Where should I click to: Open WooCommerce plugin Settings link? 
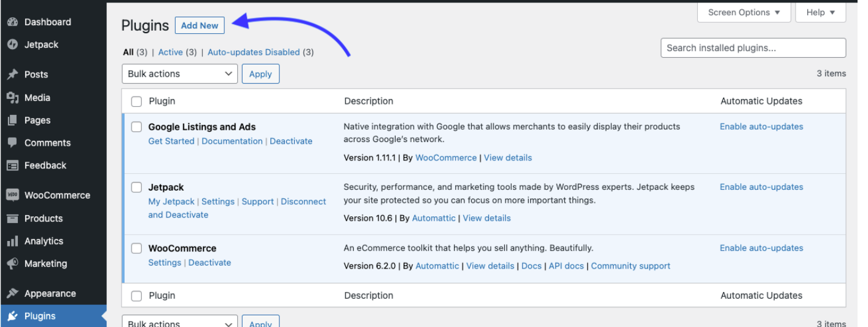[165, 262]
